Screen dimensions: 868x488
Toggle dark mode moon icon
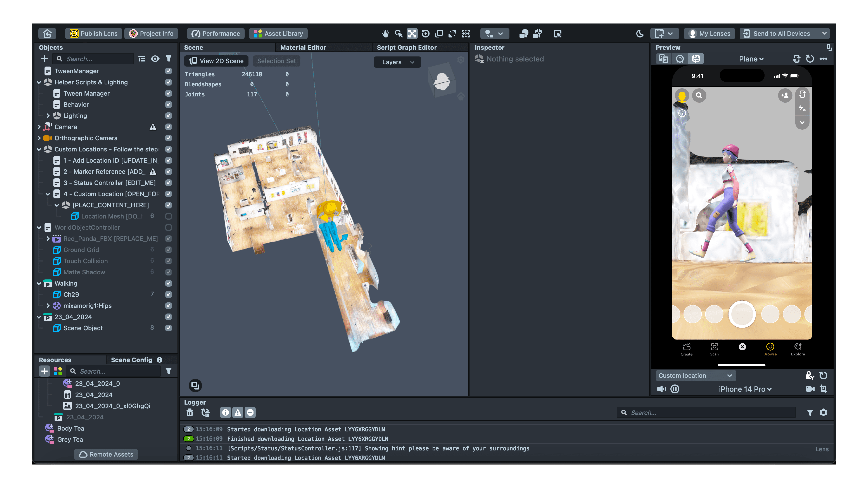tap(640, 33)
